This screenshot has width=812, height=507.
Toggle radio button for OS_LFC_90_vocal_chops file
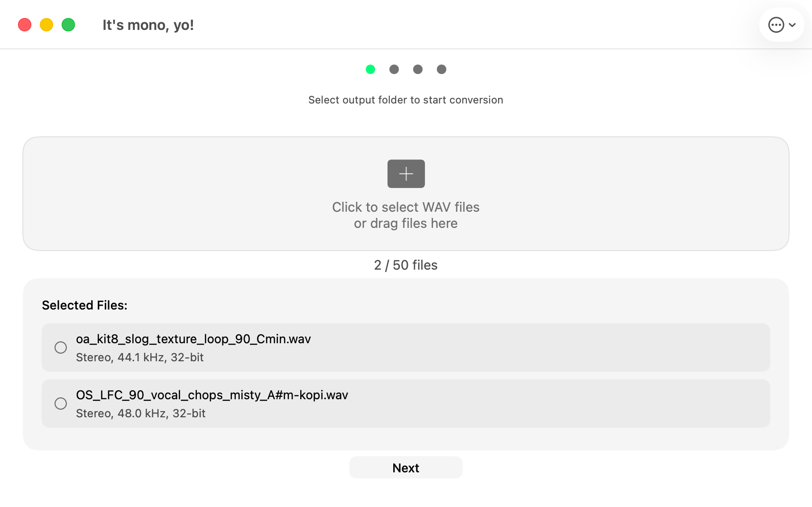(x=61, y=404)
